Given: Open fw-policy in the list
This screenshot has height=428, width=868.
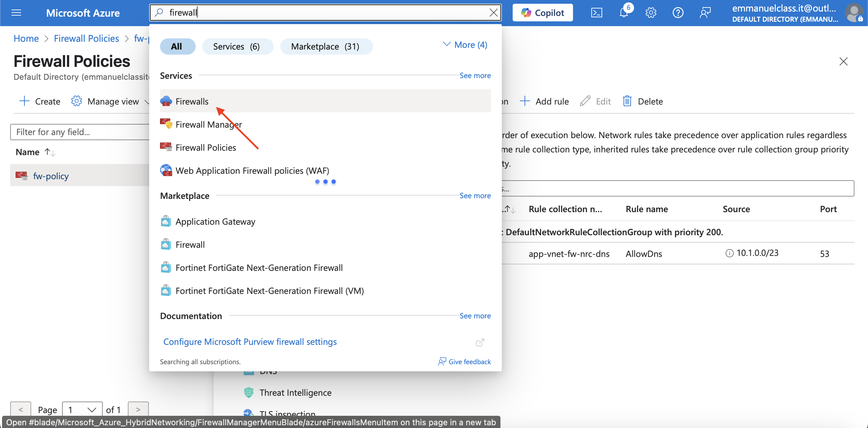Looking at the screenshot, I should pos(51,176).
